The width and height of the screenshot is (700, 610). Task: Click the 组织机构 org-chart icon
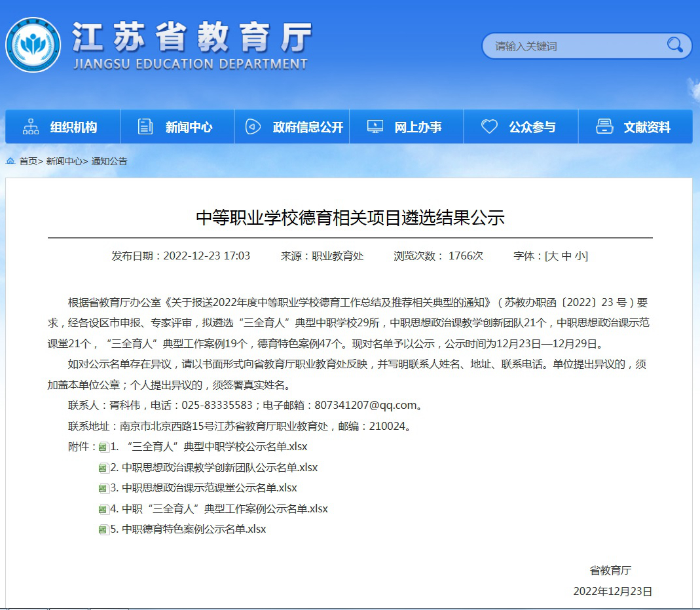[x=30, y=127]
